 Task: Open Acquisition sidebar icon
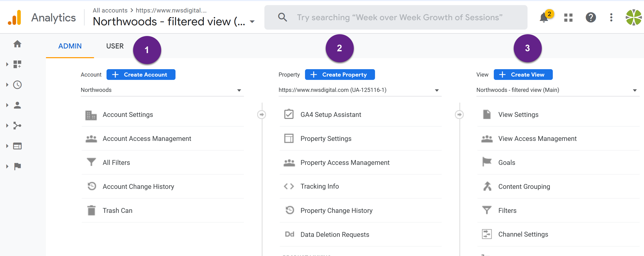17,126
